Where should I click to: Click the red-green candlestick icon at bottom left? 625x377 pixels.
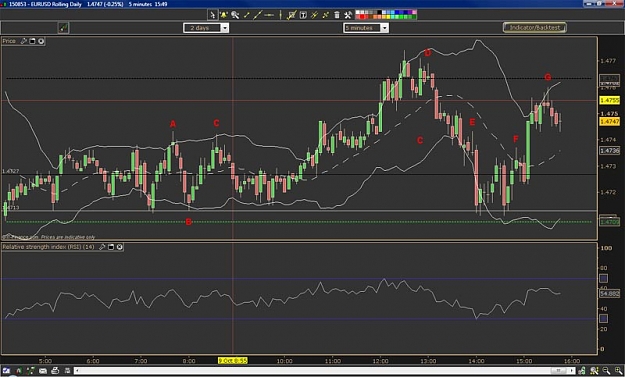tap(19, 371)
